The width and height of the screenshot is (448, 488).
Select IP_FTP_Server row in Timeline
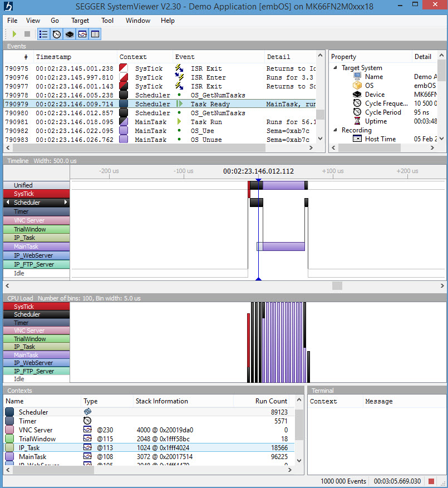click(36, 264)
